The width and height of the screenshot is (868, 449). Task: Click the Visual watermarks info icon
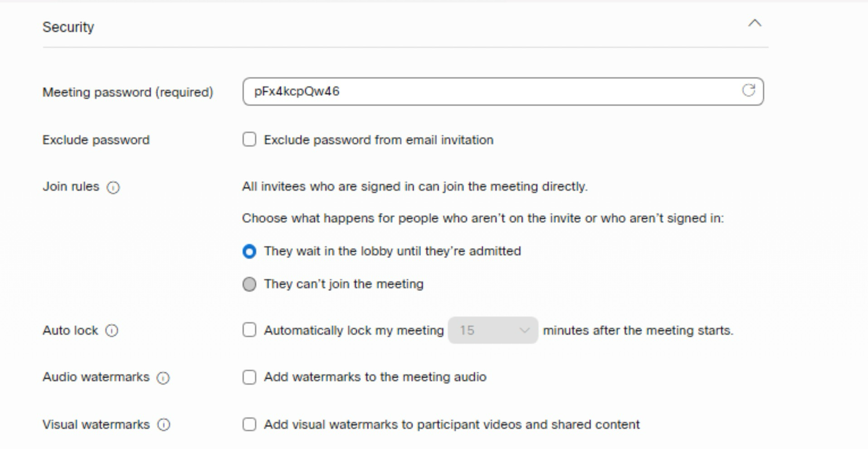(x=164, y=425)
